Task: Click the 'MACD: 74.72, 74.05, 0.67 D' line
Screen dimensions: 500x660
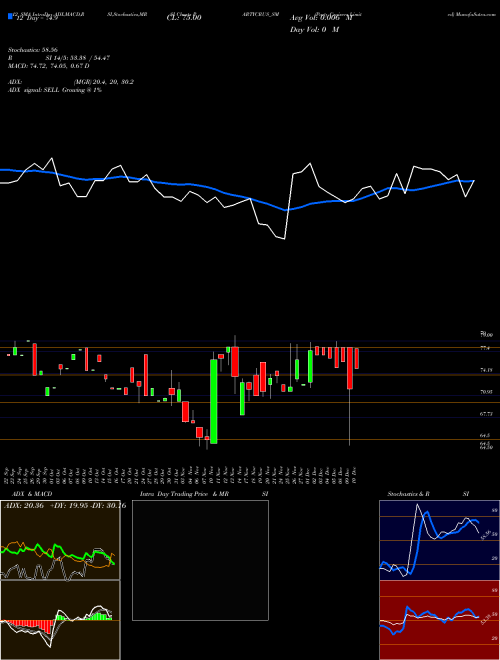Action: coord(48,66)
